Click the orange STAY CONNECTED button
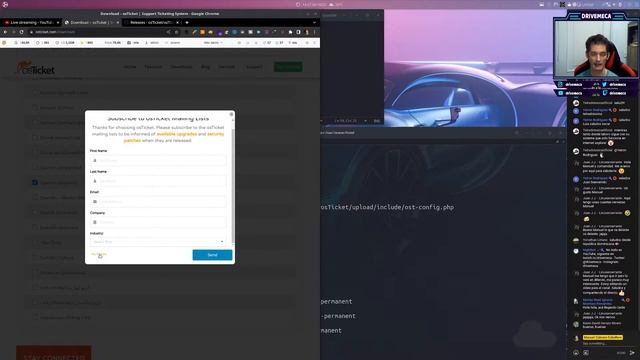Viewport: 640px width, 360px height. [x=53, y=353]
